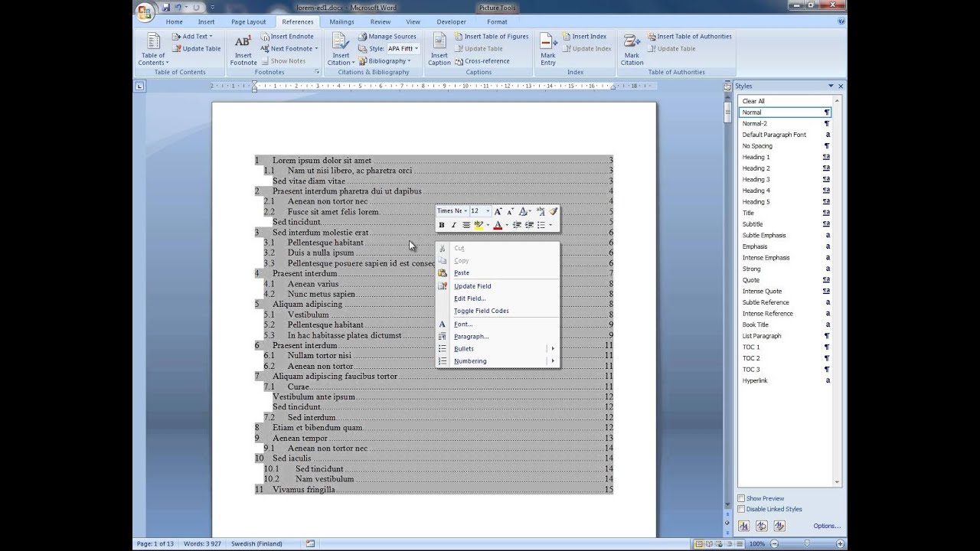The width and height of the screenshot is (980, 551).
Task: Click Increase Indent on the mini toolbar
Action: click(x=529, y=225)
